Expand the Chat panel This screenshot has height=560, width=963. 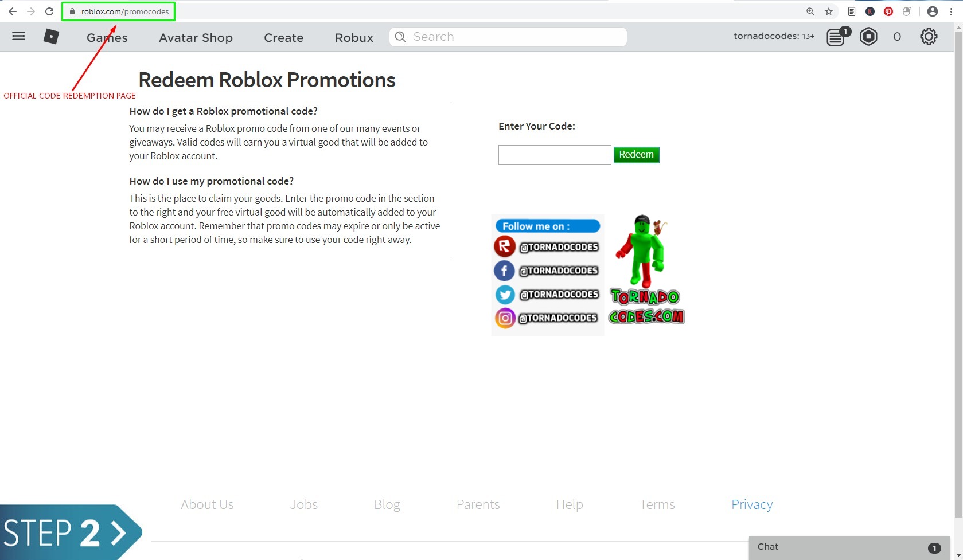[849, 547]
